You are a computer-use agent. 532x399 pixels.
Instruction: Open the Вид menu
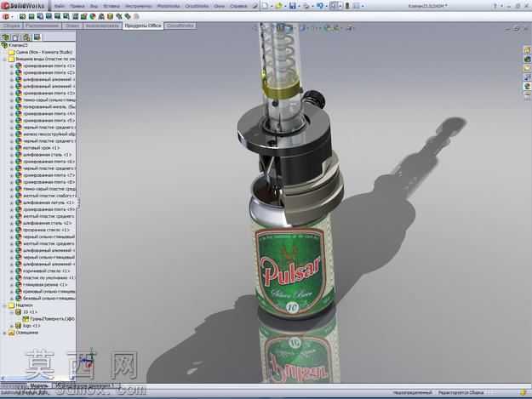click(x=94, y=6)
